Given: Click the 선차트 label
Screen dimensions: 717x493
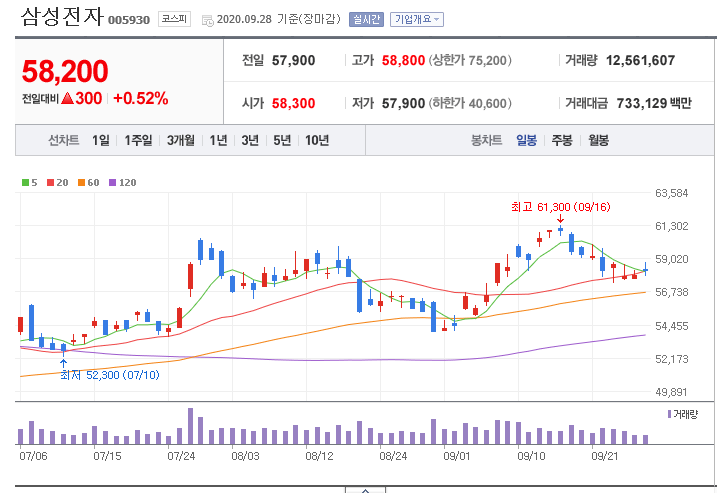Looking at the screenshot, I should pyautogui.click(x=64, y=140).
